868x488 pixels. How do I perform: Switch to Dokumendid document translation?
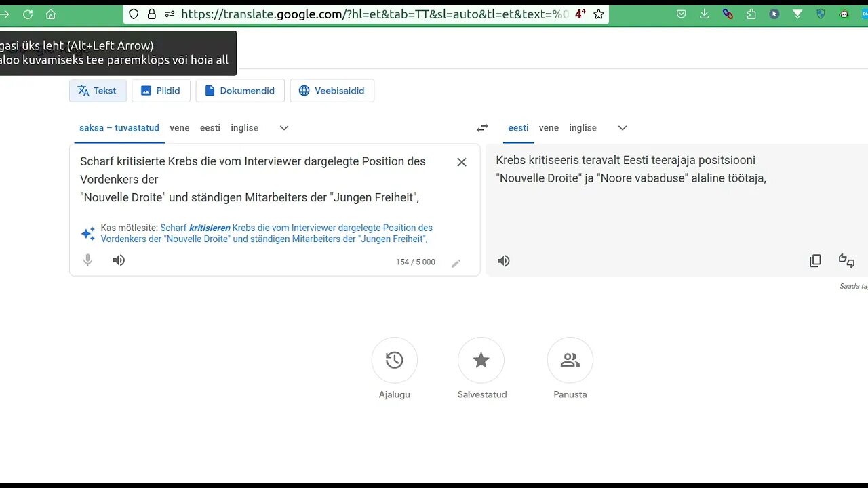(240, 91)
